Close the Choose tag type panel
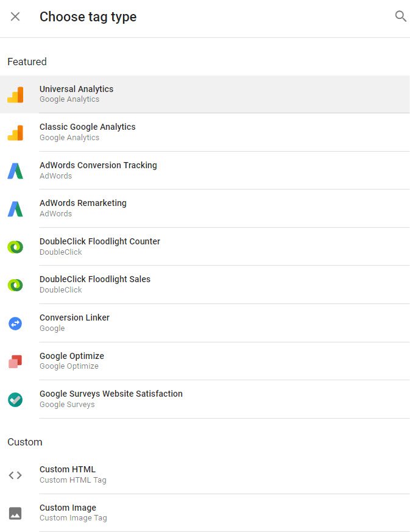 tap(15, 16)
